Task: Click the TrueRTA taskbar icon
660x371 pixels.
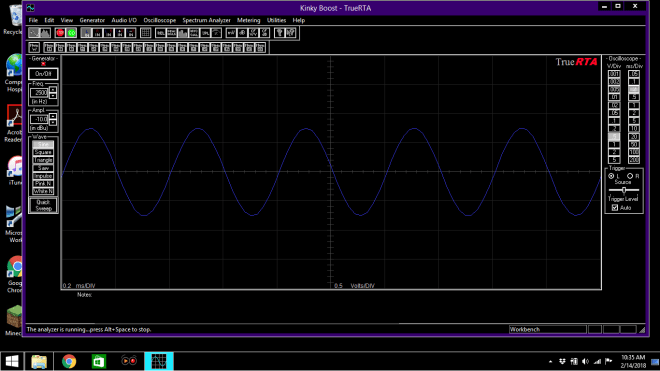Action: pos(159,361)
